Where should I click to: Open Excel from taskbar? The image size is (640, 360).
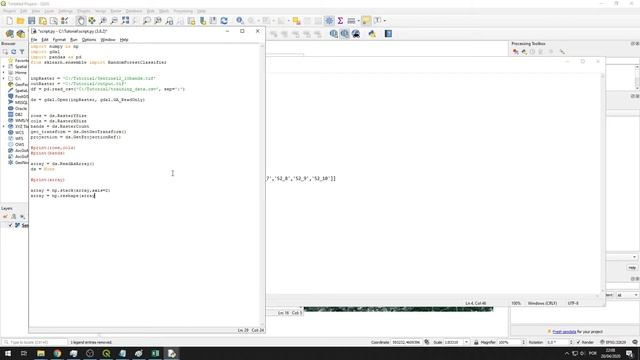(155, 353)
